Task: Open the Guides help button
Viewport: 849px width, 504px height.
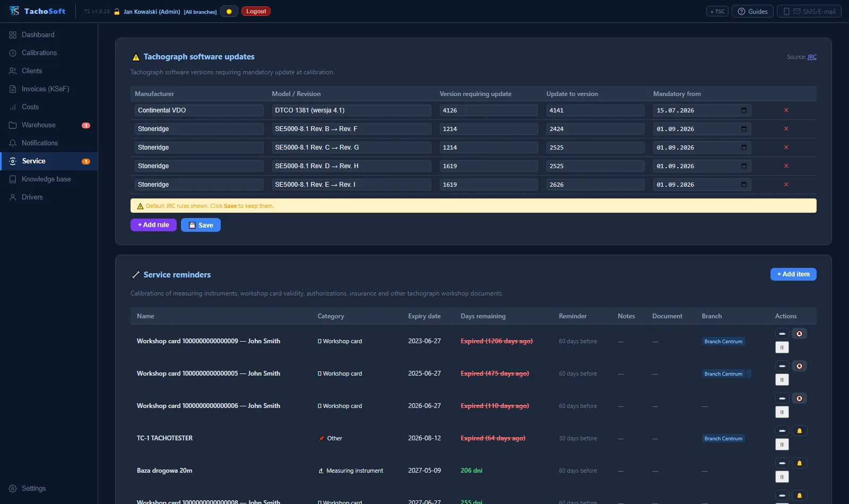Action: tap(752, 11)
